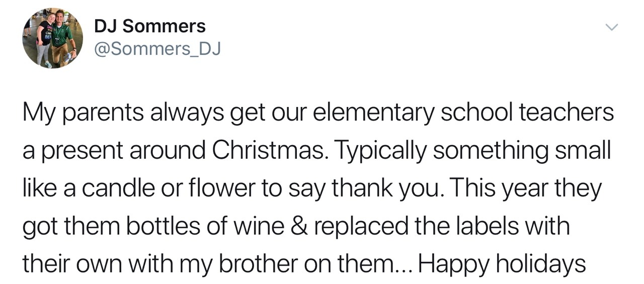Screen dimensions: 644x284
Task: Open the DJ Sommers display name
Action: point(150,26)
